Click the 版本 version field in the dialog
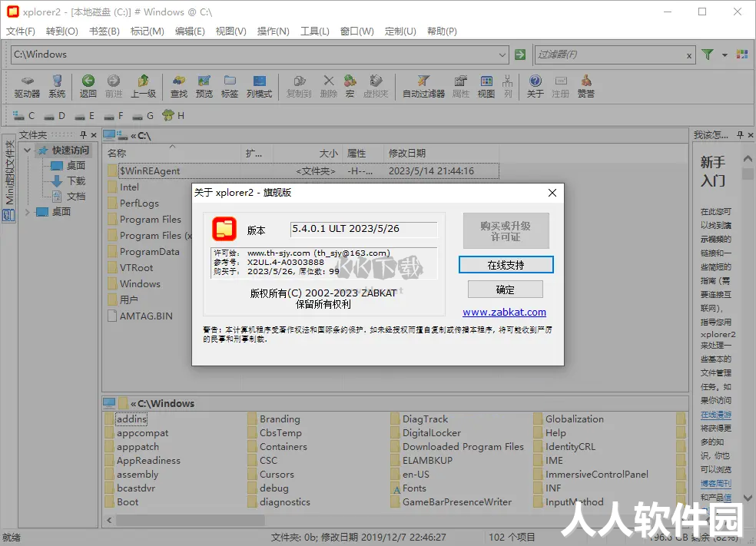Viewport: 756px width, 546px height. (363, 229)
